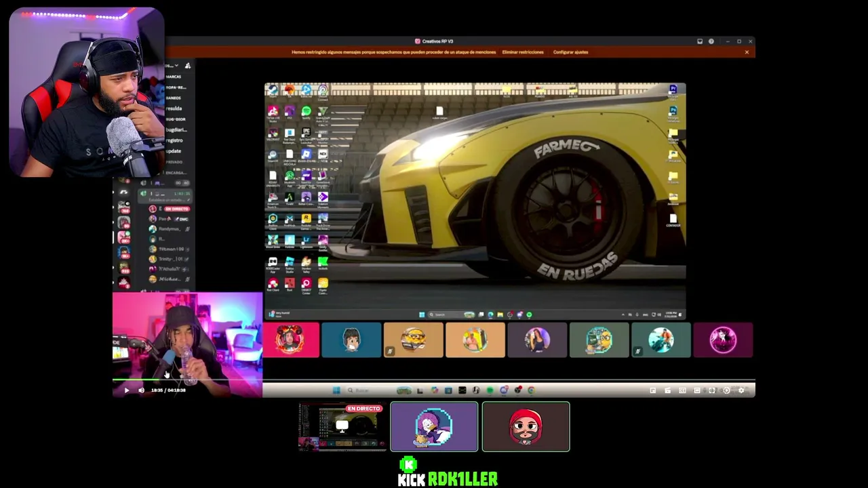Open the Photoshop shortcut on shared desktop
Image resolution: width=868 pixels, height=488 pixels.
coord(673,113)
